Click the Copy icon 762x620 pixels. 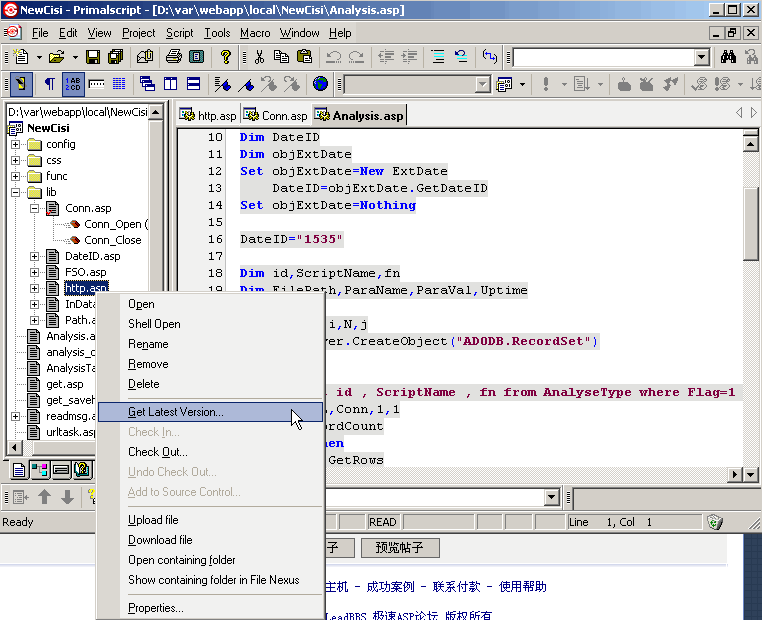[x=281, y=57]
